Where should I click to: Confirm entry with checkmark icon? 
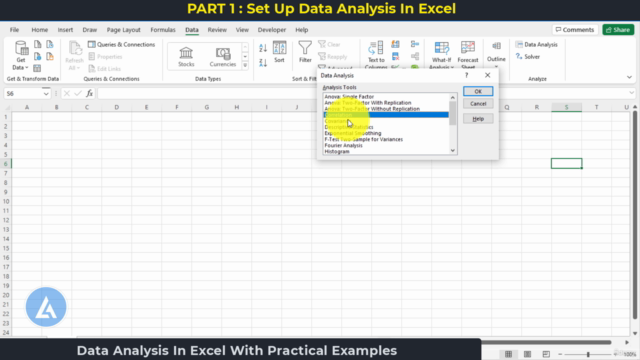click(x=78, y=93)
